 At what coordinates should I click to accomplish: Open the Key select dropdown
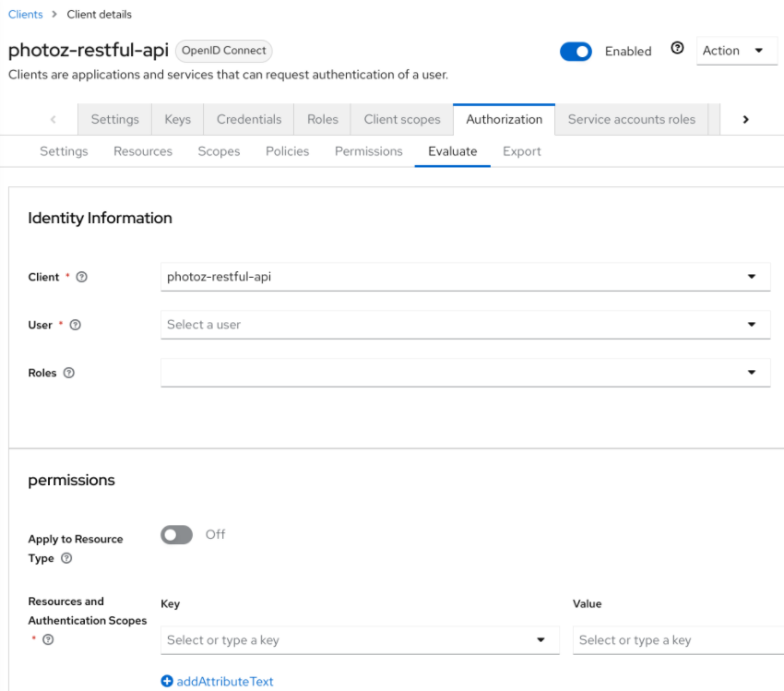point(359,640)
